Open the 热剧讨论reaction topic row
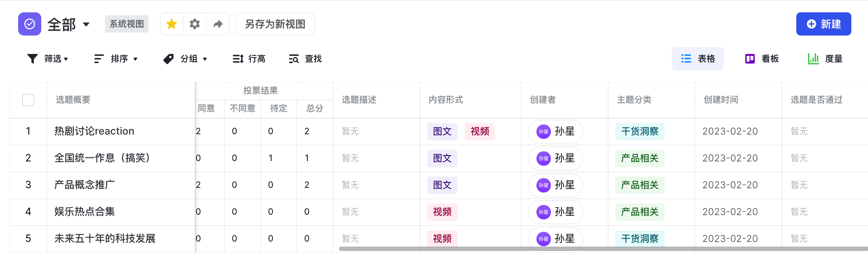 point(94,131)
